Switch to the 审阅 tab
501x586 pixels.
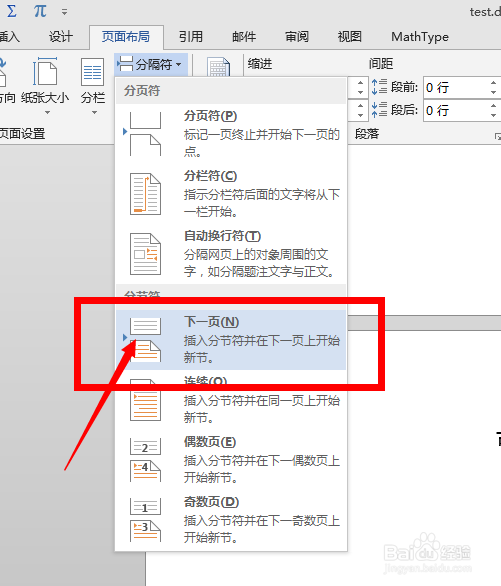tap(297, 37)
